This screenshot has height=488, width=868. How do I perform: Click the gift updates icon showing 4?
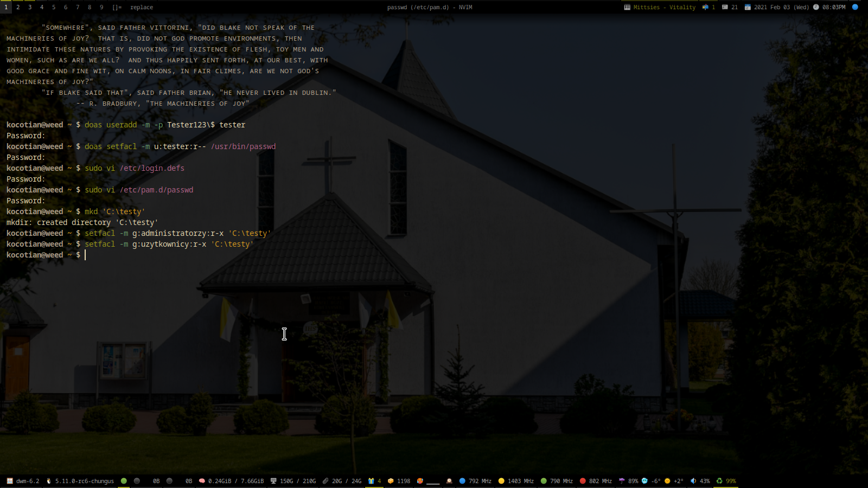click(371, 481)
